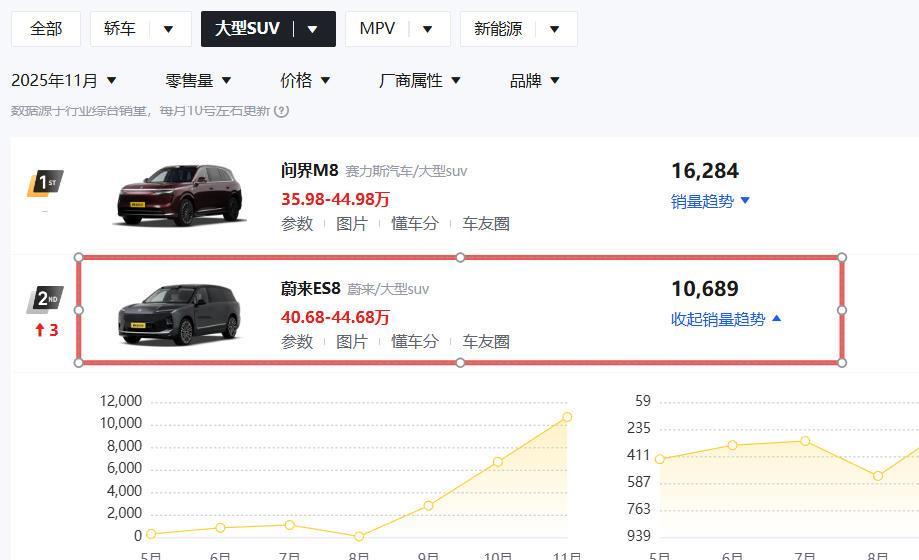Collapse 收起销量趋势 for 蔚来ES8
This screenshot has height=560, width=919.
pos(726,319)
